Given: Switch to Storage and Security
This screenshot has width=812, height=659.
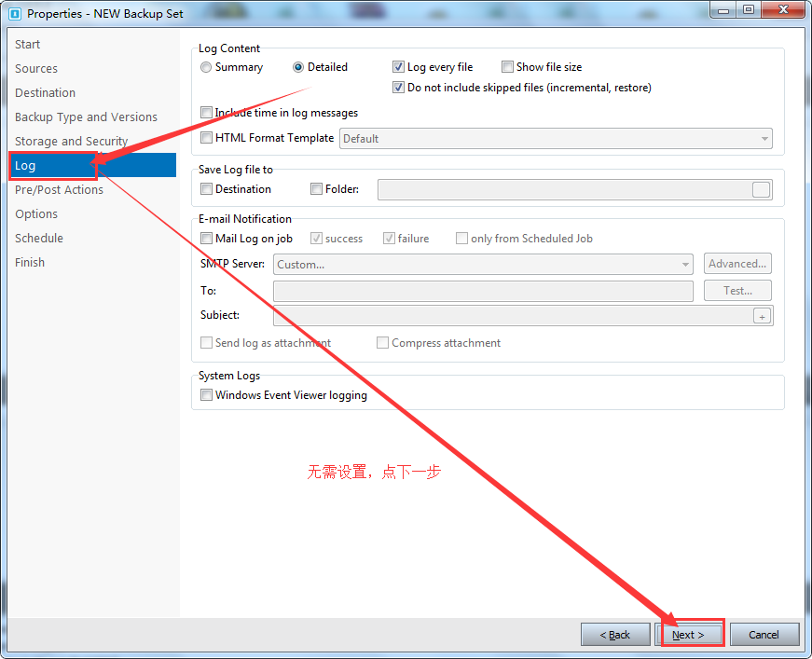Looking at the screenshot, I should tap(71, 142).
